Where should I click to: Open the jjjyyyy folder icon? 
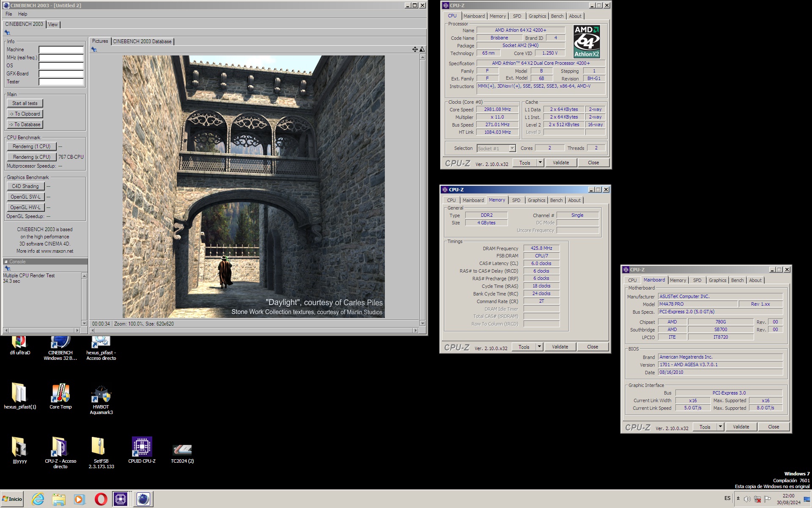20,450
